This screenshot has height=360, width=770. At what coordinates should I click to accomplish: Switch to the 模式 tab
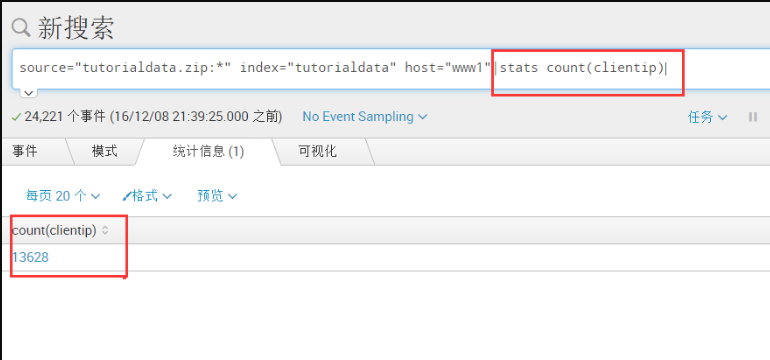(105, 151)
